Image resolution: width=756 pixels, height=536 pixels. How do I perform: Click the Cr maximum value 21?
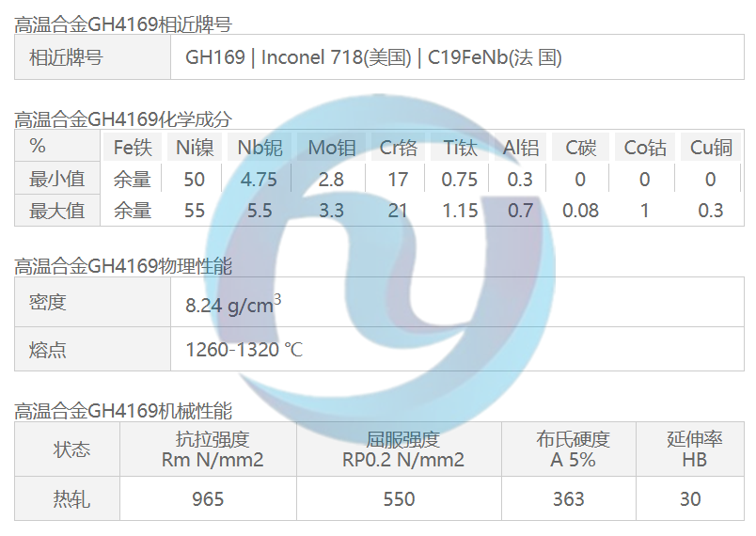(398, 211)
